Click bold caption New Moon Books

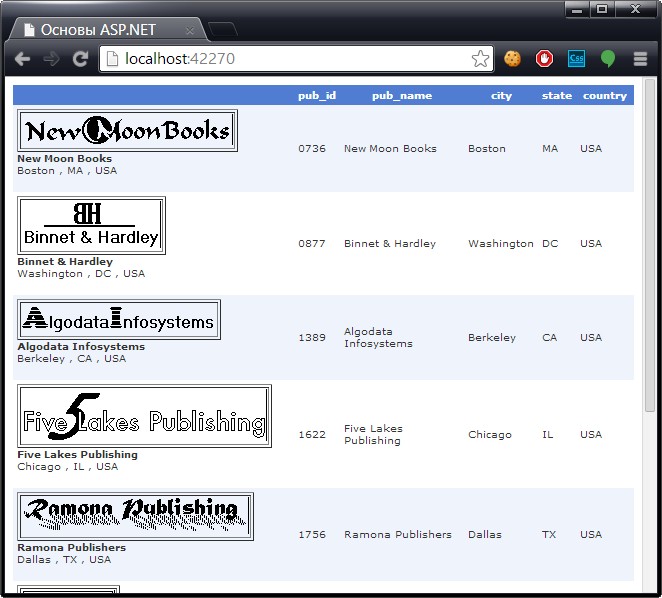point(65,158)
